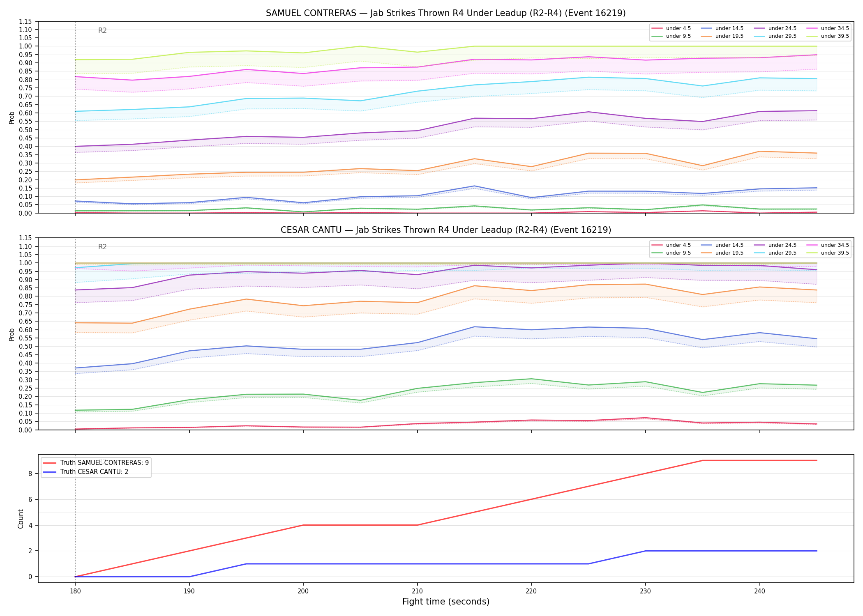Click the 0.50 tick in Samuel Contreras chart
Image resolution: width=863 pixels, height=616 pixels.
pyautogui.click(x=25, y=130)
